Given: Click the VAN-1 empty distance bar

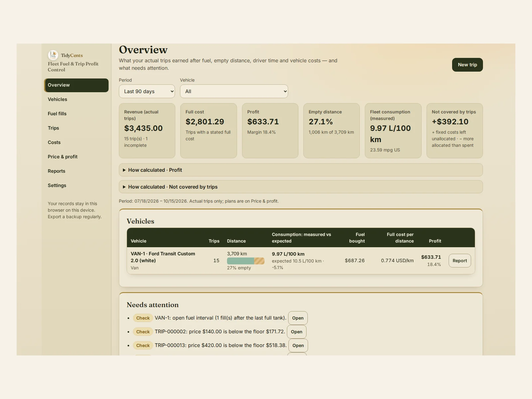Looking at the screenshot, I should click(x=246, y=261).
